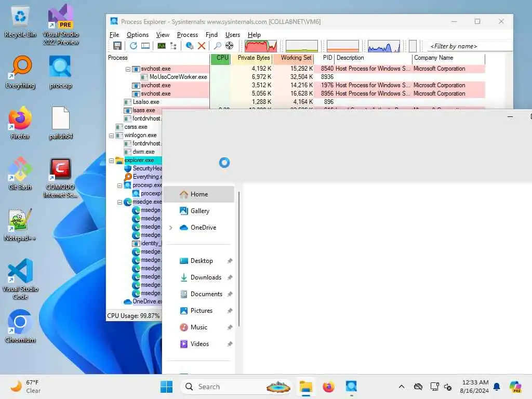Click the orange physical memory mini graph

tap(343, 46)
